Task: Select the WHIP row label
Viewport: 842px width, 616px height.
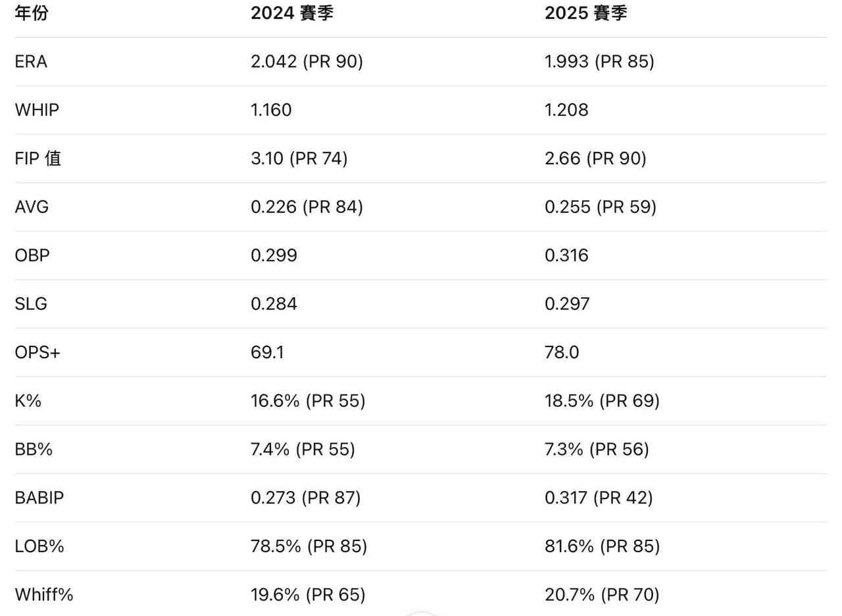Action: click(37, 110)
